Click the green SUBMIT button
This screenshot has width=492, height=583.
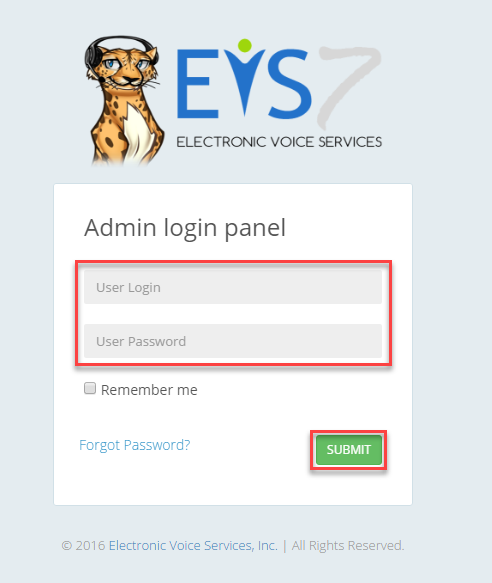coord(349,450)
